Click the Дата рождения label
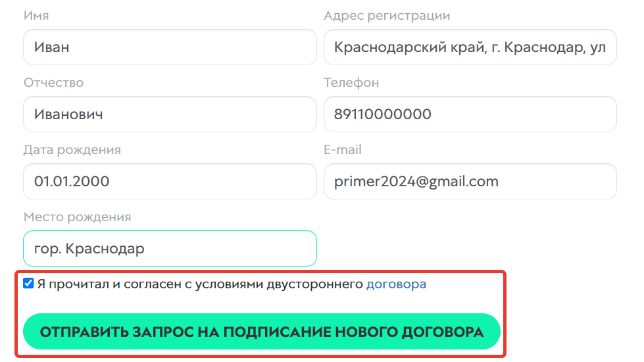 coord(72,149)
